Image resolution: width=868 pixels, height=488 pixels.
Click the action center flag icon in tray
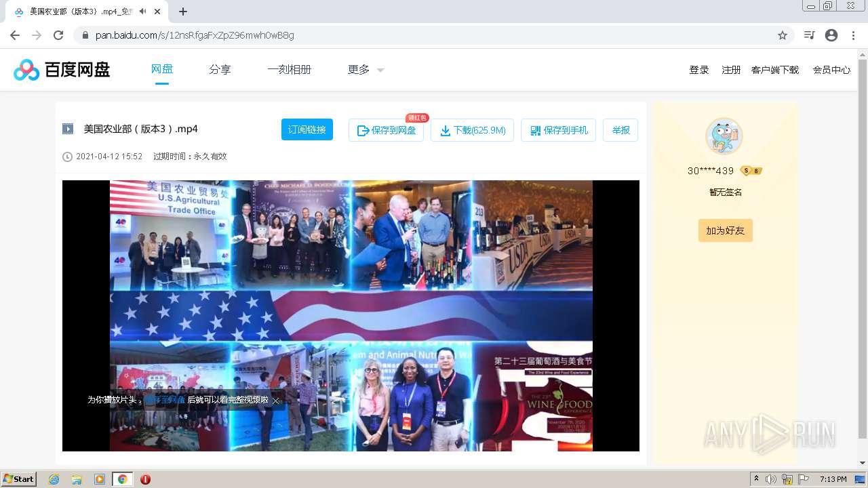804,479
